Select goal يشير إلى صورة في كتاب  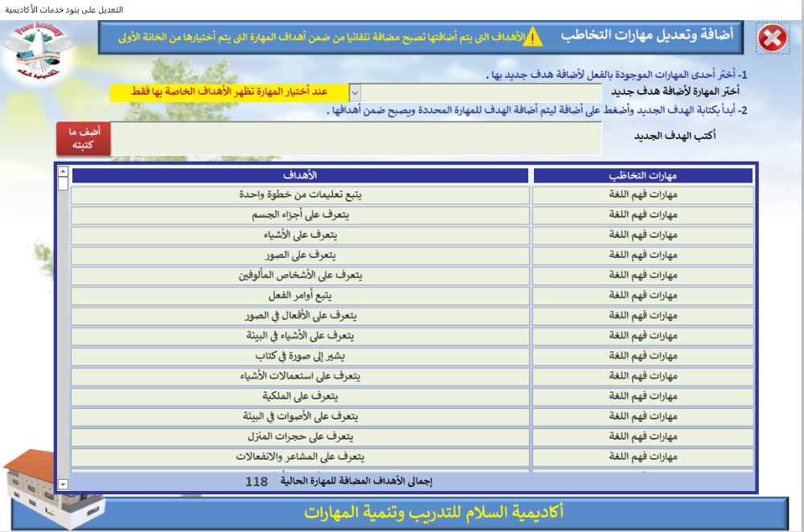click(x=300, y=356)
